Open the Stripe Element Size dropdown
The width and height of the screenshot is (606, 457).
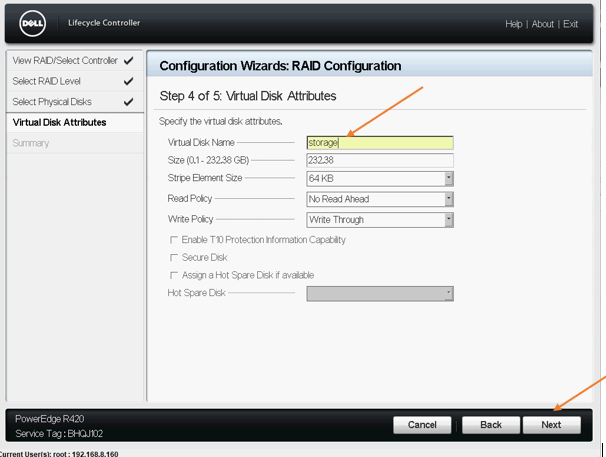[x=380, y=179]
